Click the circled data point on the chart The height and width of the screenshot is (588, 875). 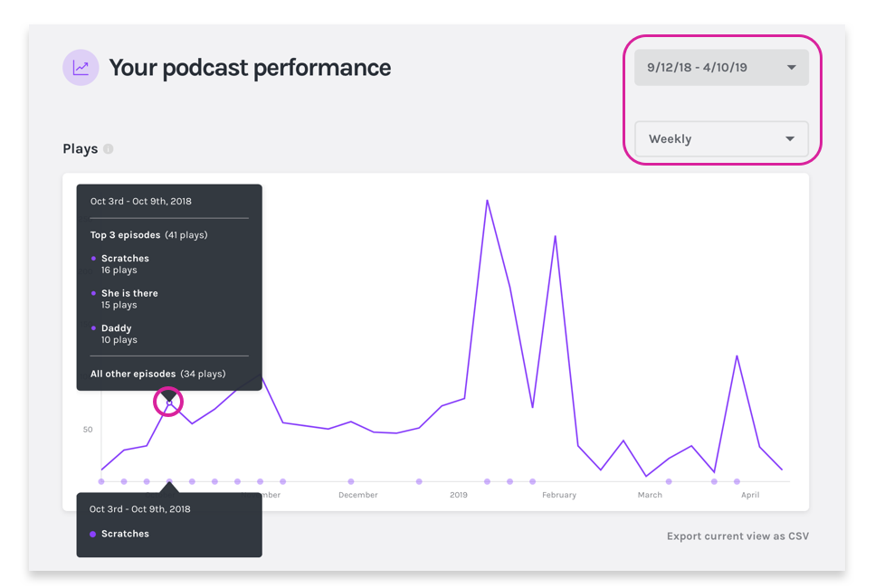point(168,401)
